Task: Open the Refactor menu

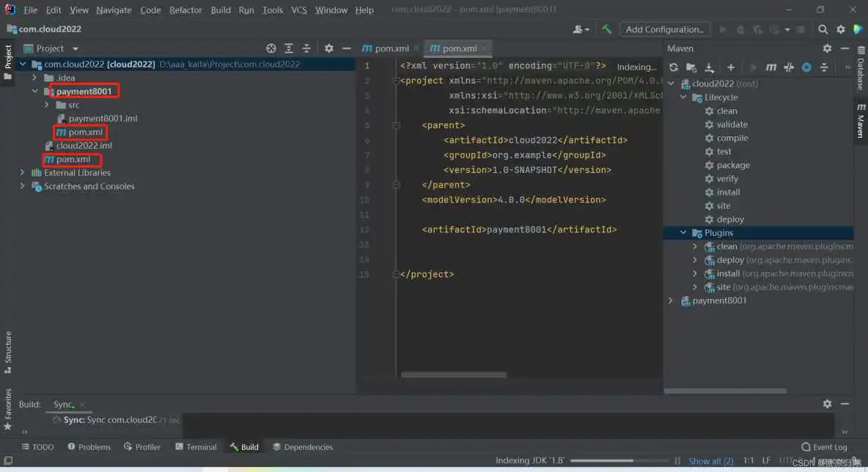Action: coord(185,10)
